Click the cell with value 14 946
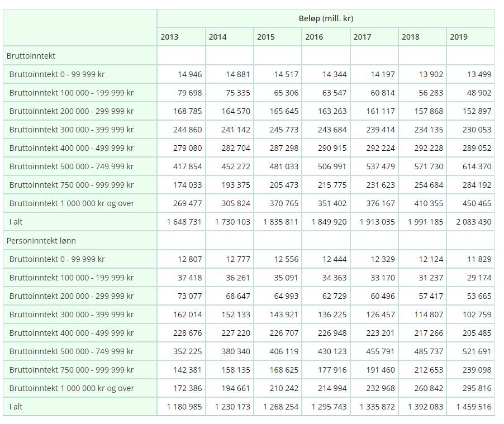The width and height of the screenshot is (504, 424). coord(190,74)
